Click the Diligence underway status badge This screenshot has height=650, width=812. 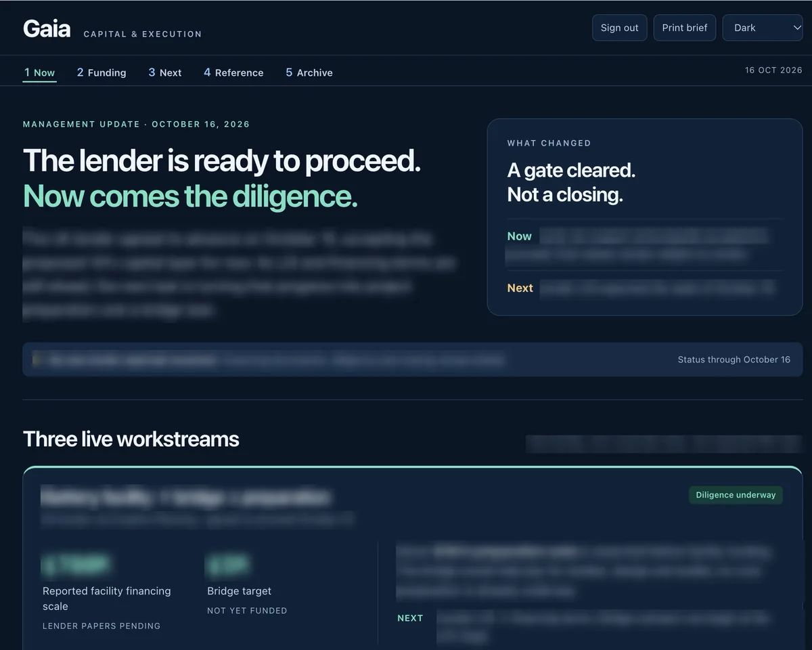point(736,495)
